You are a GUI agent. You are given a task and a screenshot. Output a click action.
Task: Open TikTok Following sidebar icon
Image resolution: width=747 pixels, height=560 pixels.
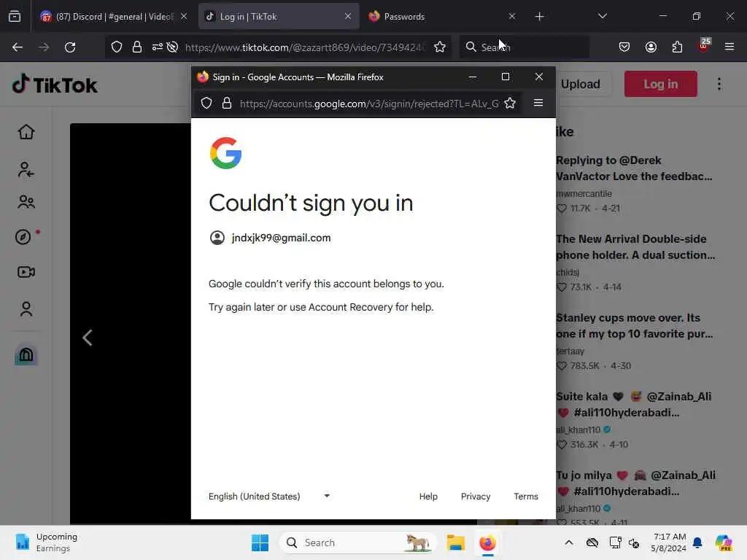[x=26, y=169]
